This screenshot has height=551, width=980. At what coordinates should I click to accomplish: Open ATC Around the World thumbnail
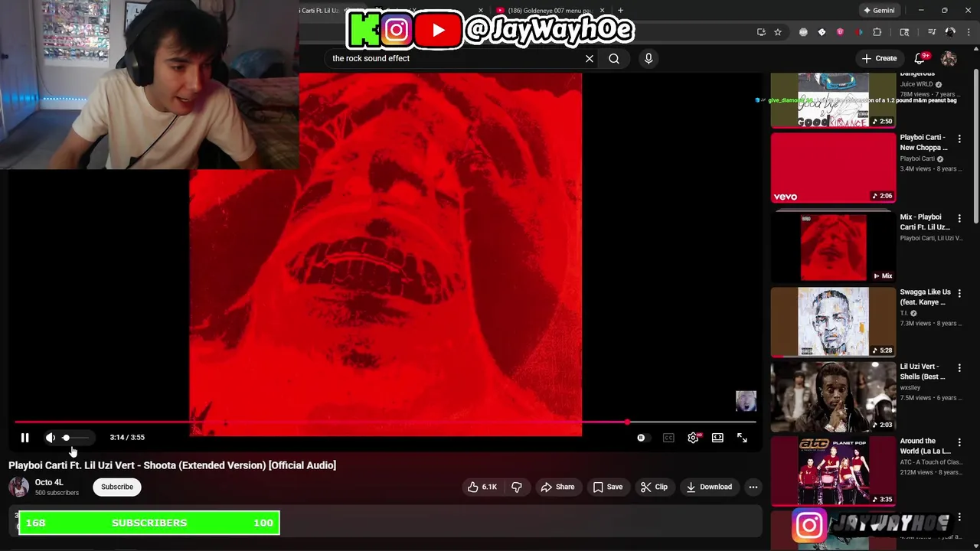pyautogui.click(x=833, y=471)
